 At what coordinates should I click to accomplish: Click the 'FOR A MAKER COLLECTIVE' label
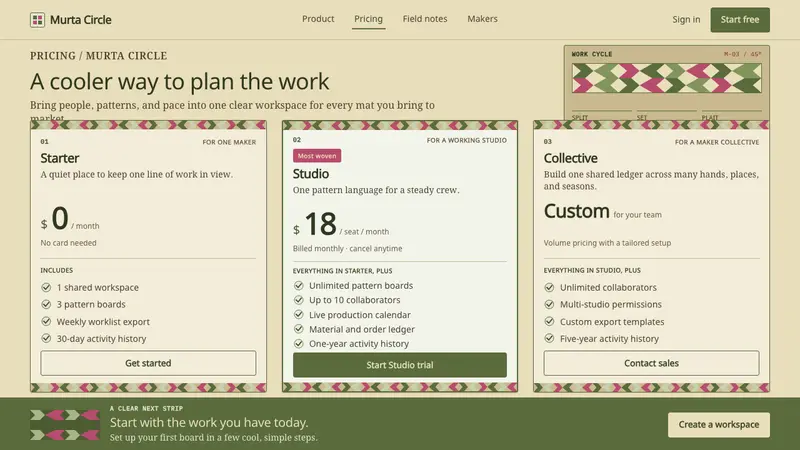pos(717,142)
